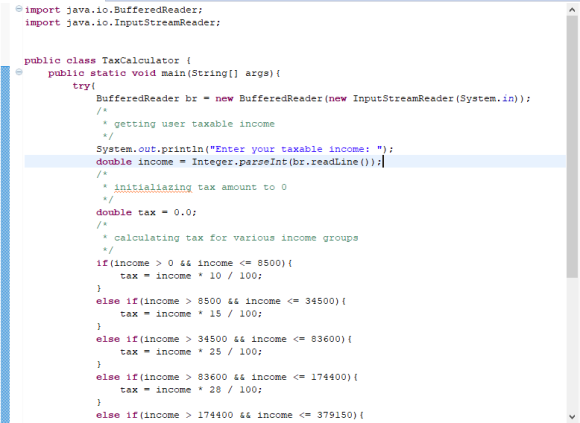Click the scrollbar up arrow
This screenshot has width=580, height=423.
572,10
